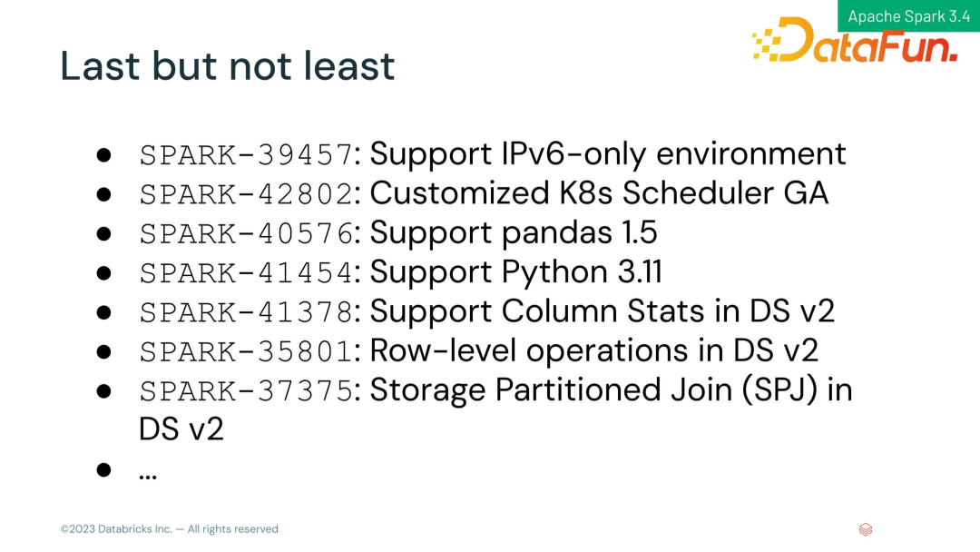Open the SPARK-35801 reference
This screenshot has height=552, width=980.
click(246, 352)
